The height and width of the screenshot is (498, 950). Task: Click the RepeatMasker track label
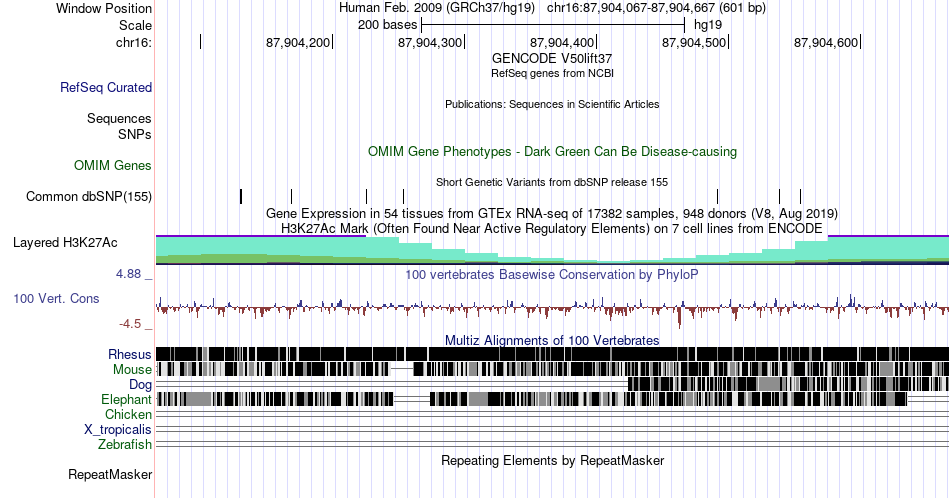(110, 474)
